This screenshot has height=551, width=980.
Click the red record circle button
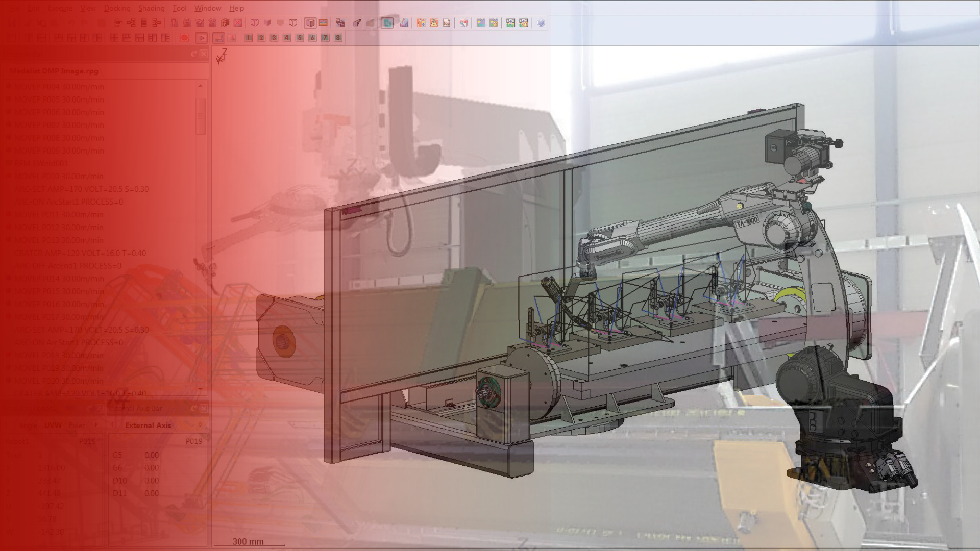[185, 38]
